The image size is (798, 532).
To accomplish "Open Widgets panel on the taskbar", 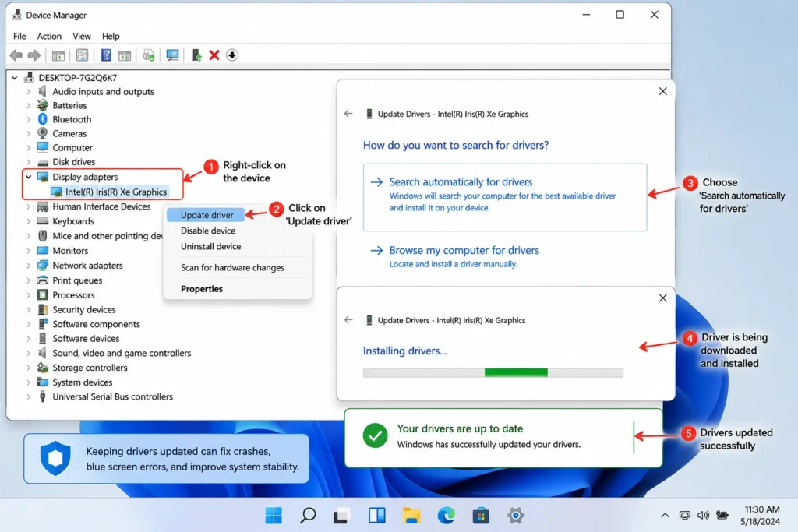I will pos(376,515).
